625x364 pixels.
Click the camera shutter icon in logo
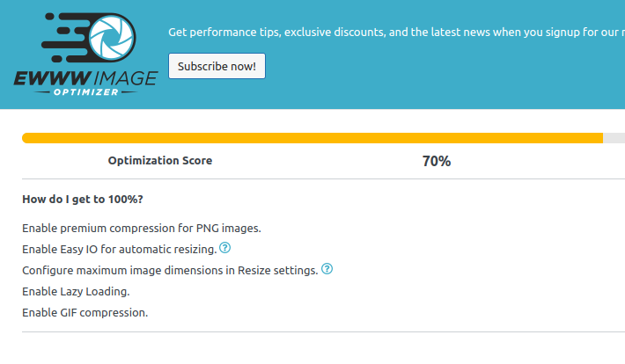click(112, 38)
